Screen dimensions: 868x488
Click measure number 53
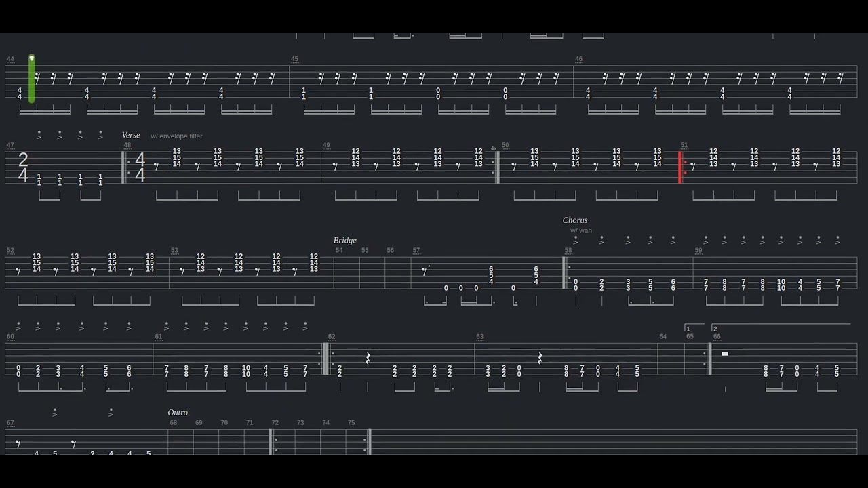174,250
